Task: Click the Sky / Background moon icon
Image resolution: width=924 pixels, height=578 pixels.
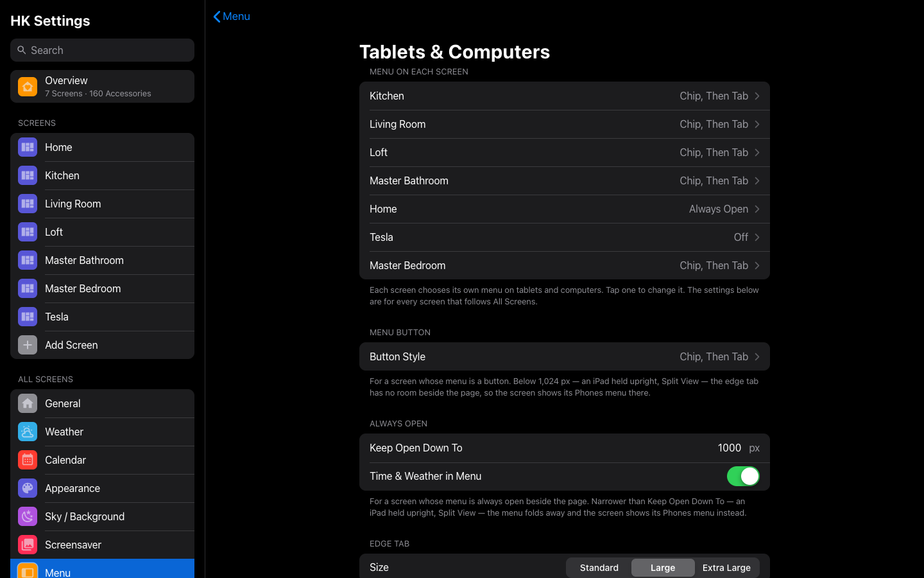Action: point(28,516)
